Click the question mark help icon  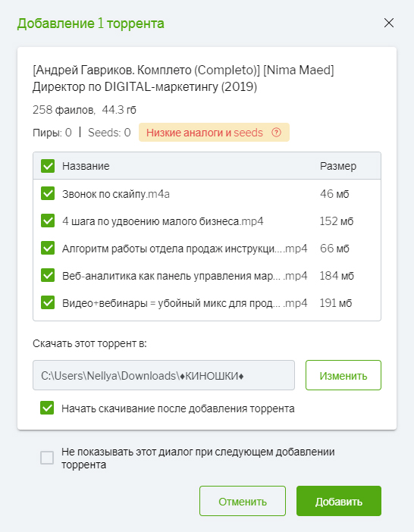(x=276, y=133)
